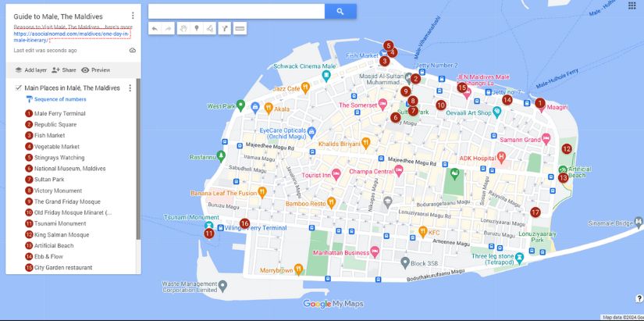Click the Undo arrow in the map toolbar
This screenshot has height=321, width=644.
(155, 29)
